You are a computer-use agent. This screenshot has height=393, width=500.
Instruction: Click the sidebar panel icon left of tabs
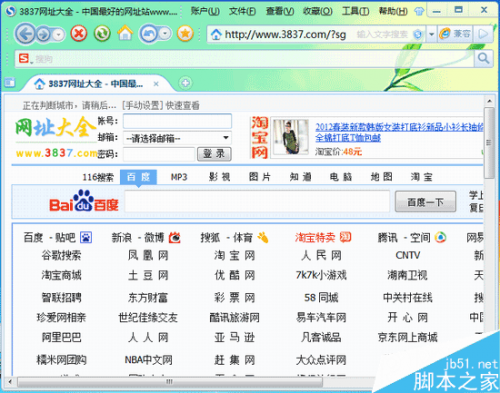point(10,82)
